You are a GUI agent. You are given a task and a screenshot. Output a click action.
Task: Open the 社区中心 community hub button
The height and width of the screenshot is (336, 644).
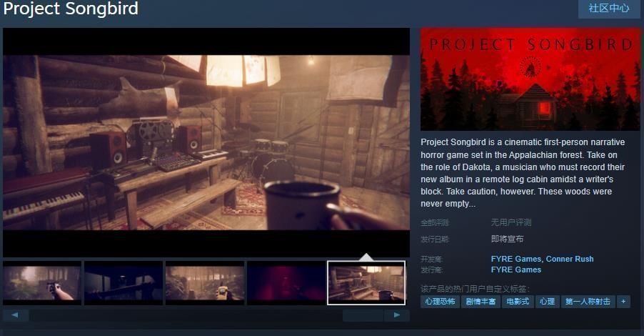pos(608,9)
